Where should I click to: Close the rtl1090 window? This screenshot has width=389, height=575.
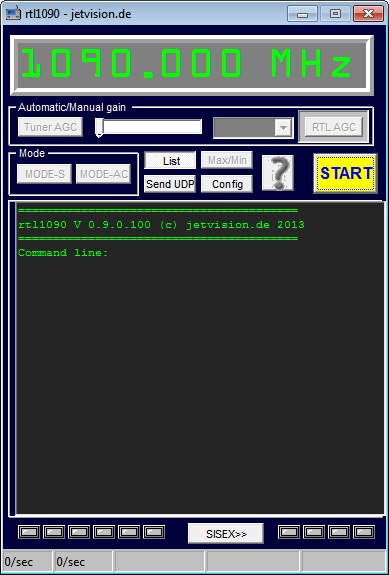(368, 14)
